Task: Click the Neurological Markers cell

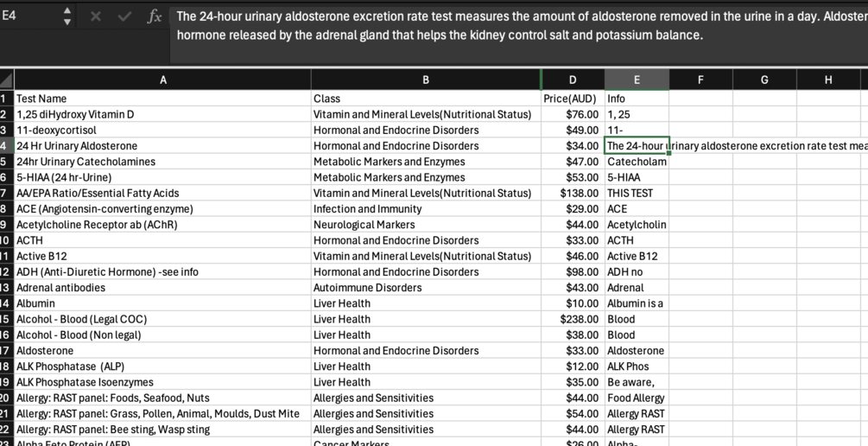Action: tap(426, 225)
